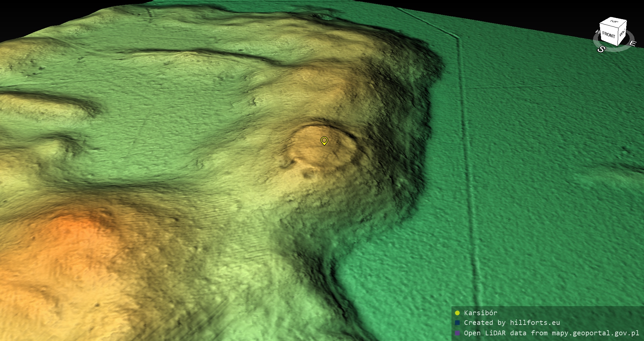Click the RIGHT face of the view cube

[x=622, y=33]
